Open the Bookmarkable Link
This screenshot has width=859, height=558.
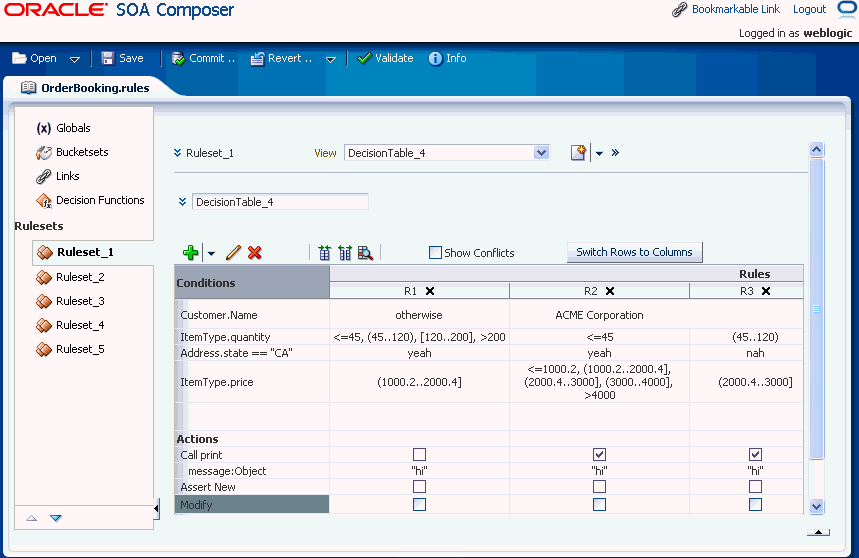click(726, 9)
